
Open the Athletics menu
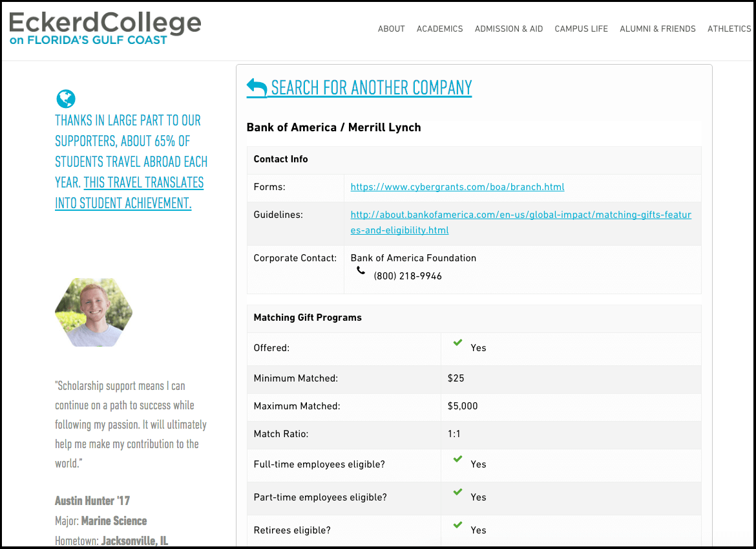[729, 29]
